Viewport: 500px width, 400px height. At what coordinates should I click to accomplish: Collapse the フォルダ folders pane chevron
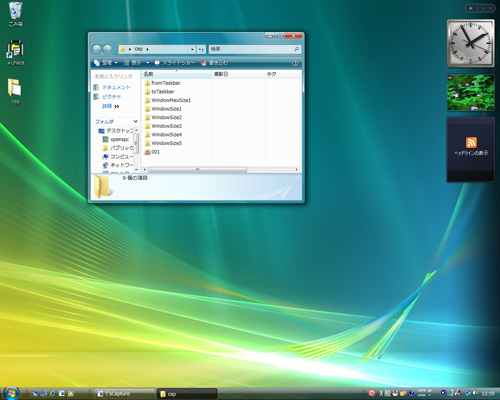point(135,121)
